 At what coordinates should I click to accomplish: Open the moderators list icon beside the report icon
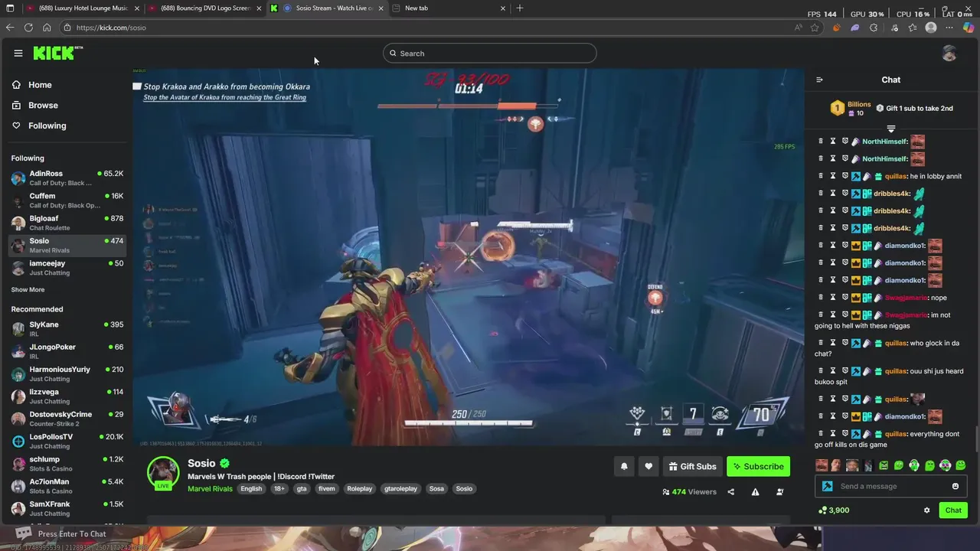(x=779, y=492)
